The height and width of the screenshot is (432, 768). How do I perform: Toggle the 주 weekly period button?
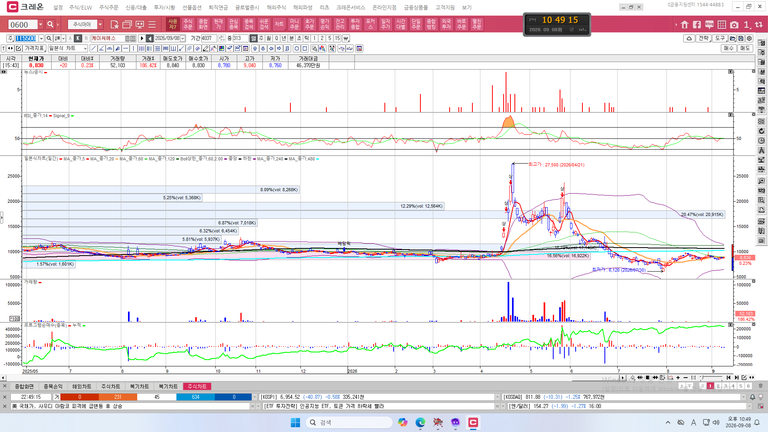click(262, 38)
